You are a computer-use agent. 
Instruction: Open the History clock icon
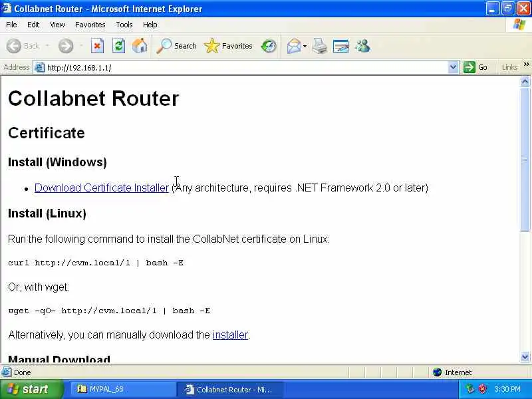269,46
